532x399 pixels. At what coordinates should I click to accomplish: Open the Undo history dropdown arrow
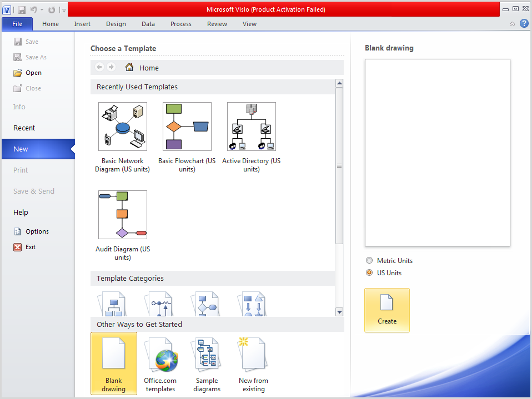42,10
